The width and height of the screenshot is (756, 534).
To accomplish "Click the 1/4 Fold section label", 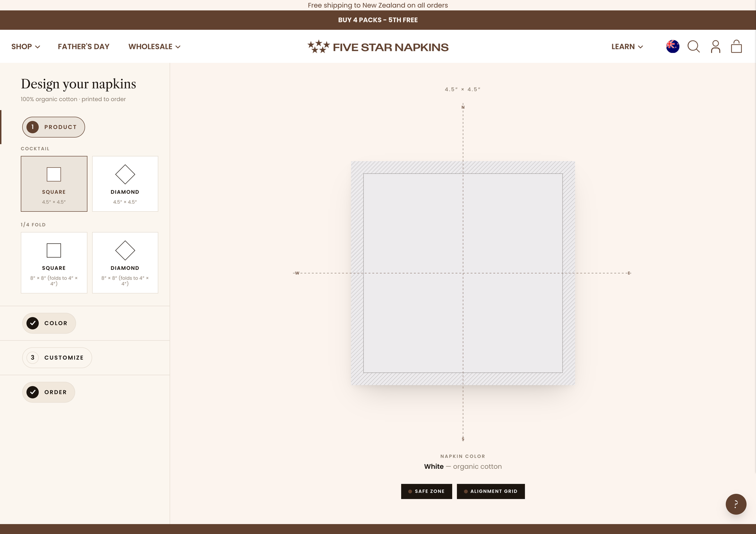I will 33,225.
